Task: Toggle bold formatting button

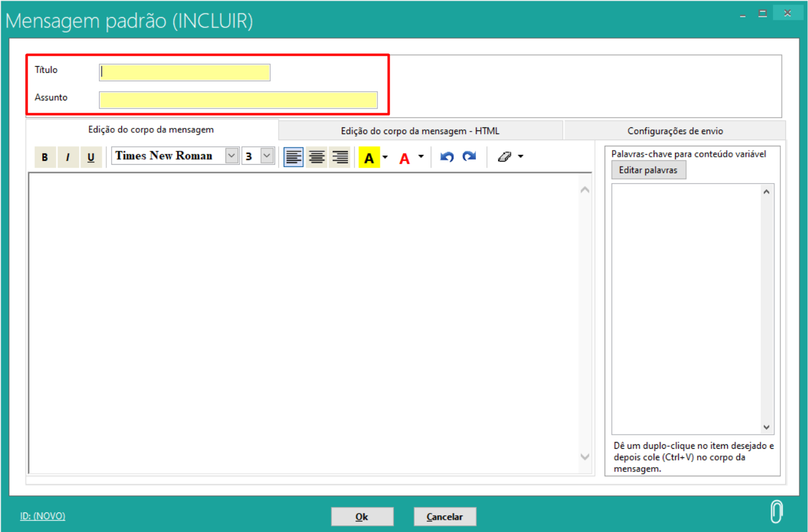Action: click(45, 157)
